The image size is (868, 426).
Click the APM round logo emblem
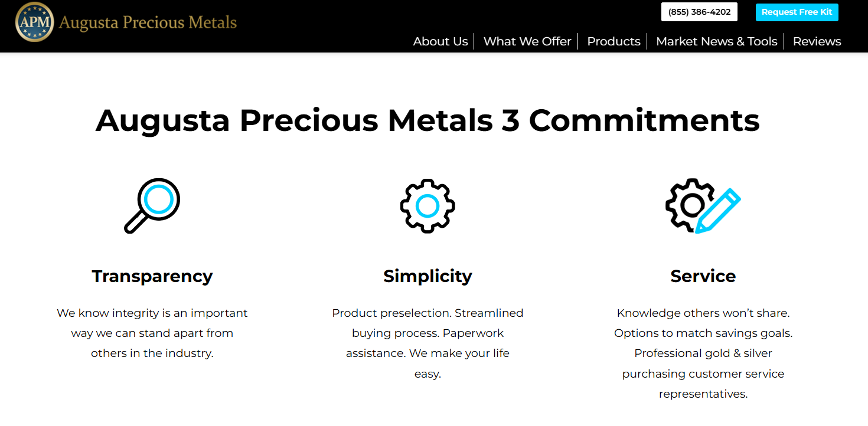pyautogui.click(x=34, y=22)
